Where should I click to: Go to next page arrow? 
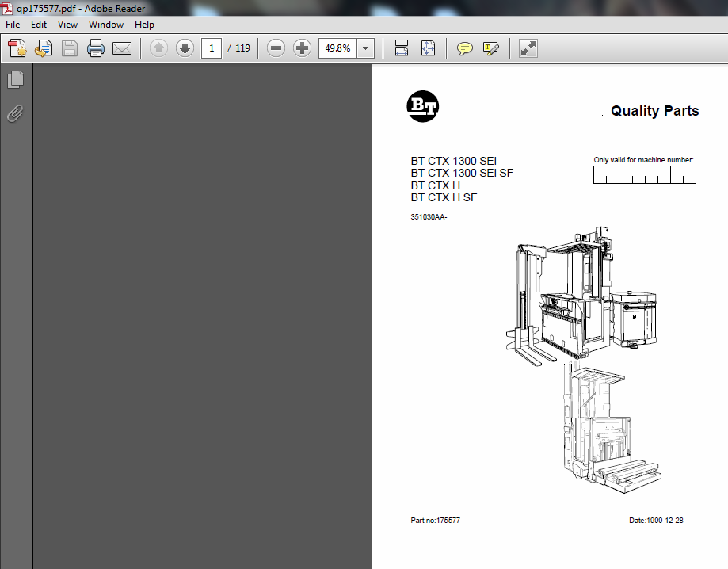coord(185,48)
